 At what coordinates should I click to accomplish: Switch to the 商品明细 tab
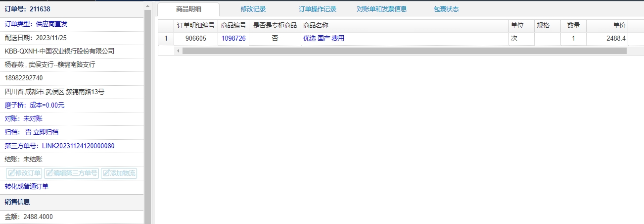(188, 9)
